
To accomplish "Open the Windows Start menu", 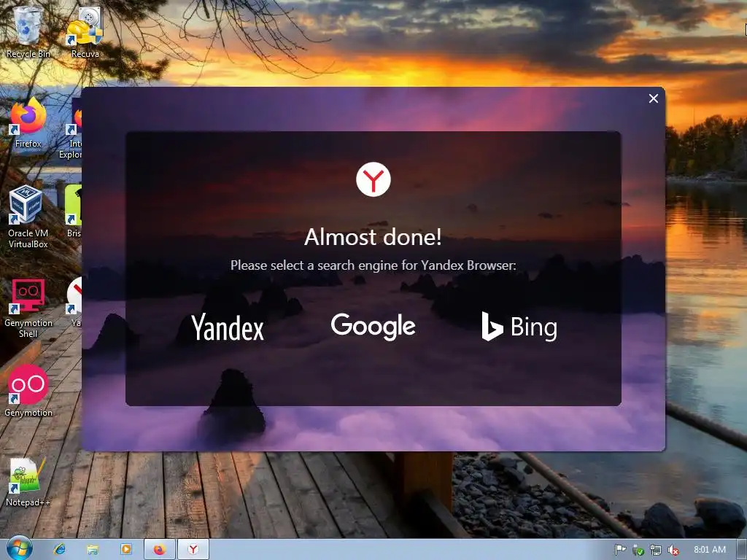I will (x=19, y=549).
